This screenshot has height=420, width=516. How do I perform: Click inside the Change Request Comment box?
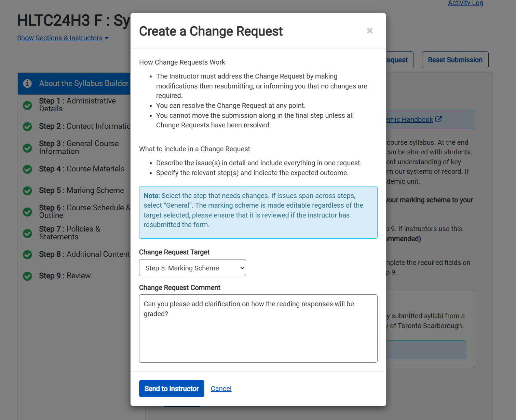(x=258, y=328)
